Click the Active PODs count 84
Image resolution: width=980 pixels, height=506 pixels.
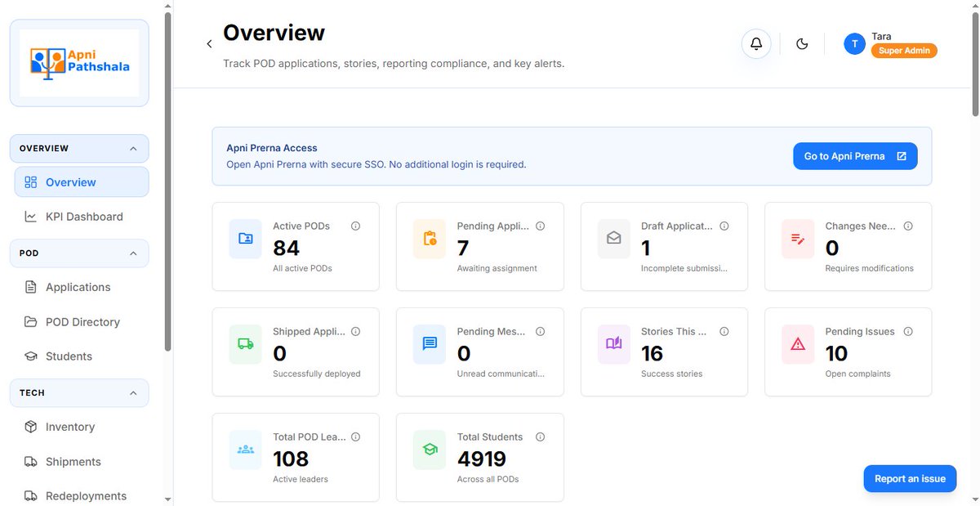tap(287, 248)
